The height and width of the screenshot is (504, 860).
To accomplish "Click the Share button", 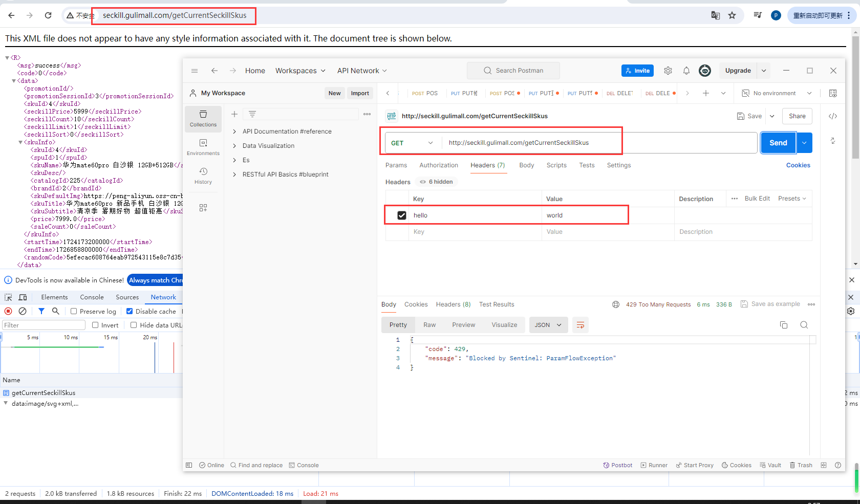I will tap(797, 116).
